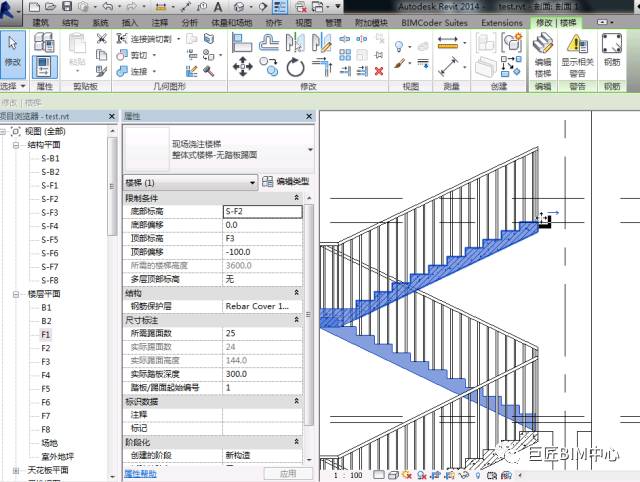This screenshot has height=482, width=640.
Task: Select the Modify (修改) arrow tool
Action: tap(13, 54)
